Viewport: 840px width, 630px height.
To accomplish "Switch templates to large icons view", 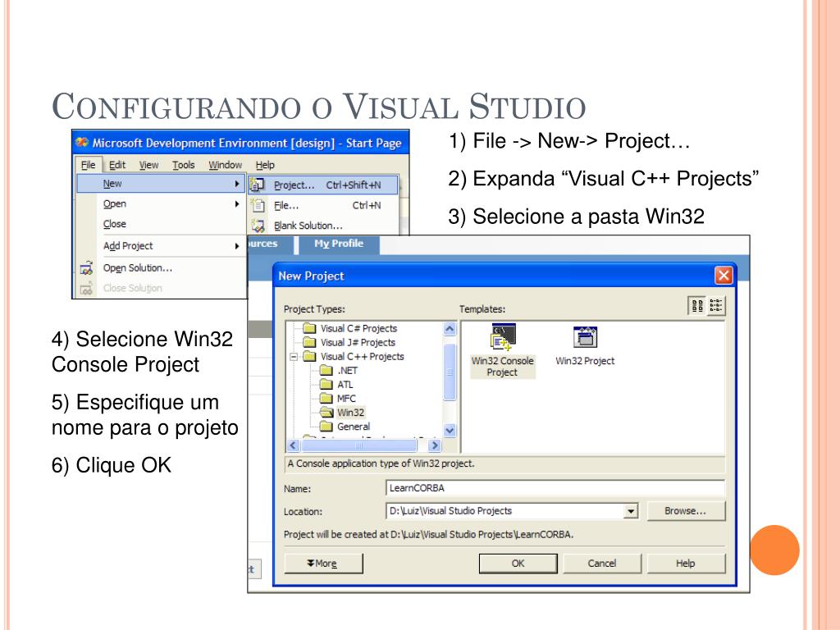I will click(697, 306).
